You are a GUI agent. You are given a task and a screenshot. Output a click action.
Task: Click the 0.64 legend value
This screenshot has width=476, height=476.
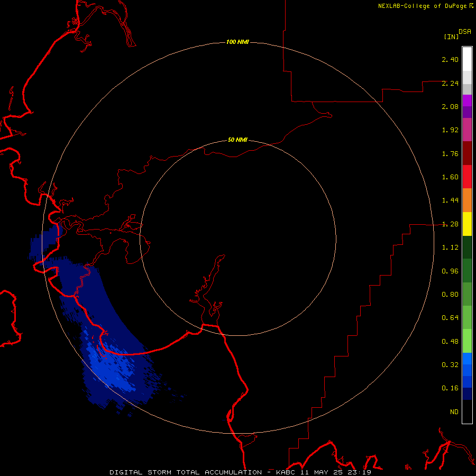450,318
